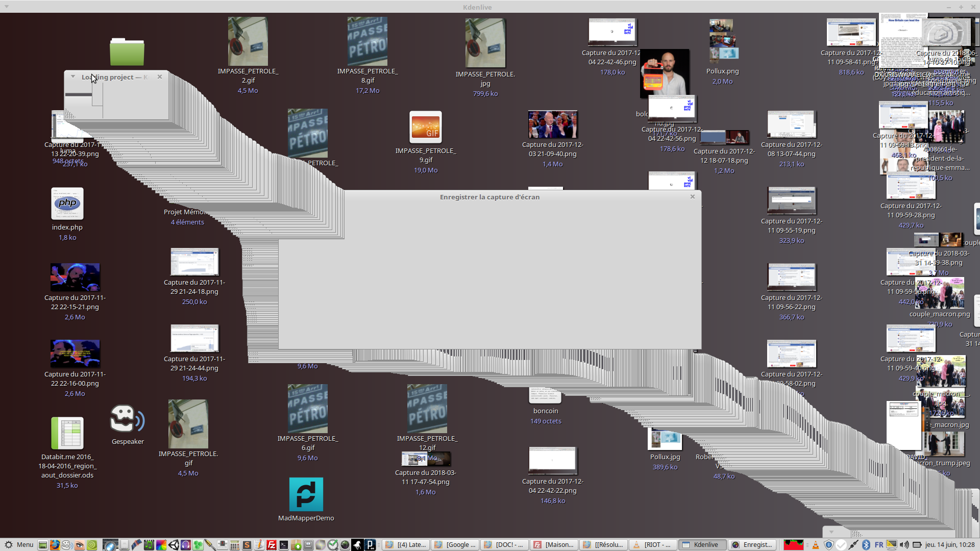Viewport: 980px width, 551px height.
Task: Open window menu arrow of Loading project
Action: 73,77
